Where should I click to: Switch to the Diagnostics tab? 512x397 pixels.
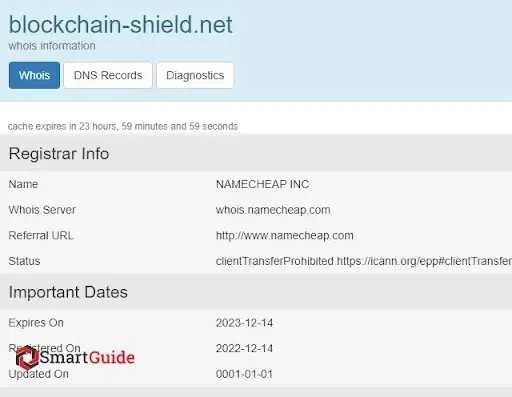coord(195,75)
